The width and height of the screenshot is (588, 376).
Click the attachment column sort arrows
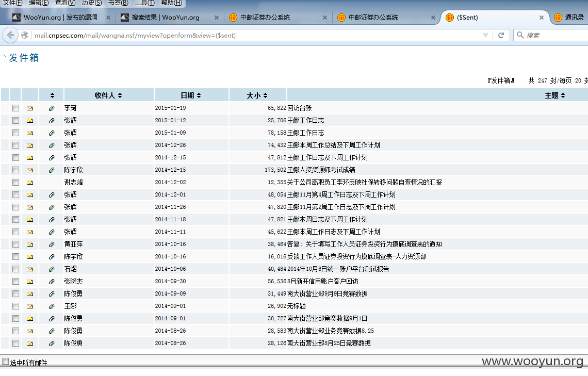52,95
